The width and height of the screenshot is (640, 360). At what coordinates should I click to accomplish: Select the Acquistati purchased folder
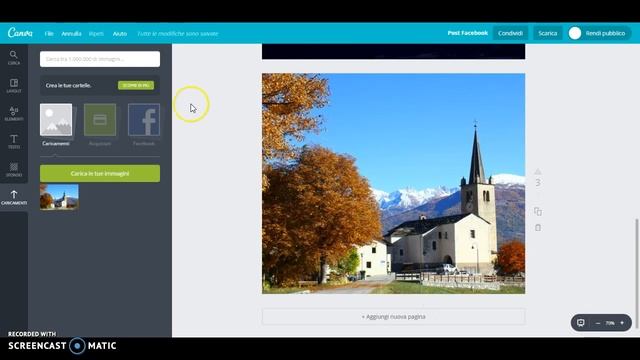click(x=100, y=124)
